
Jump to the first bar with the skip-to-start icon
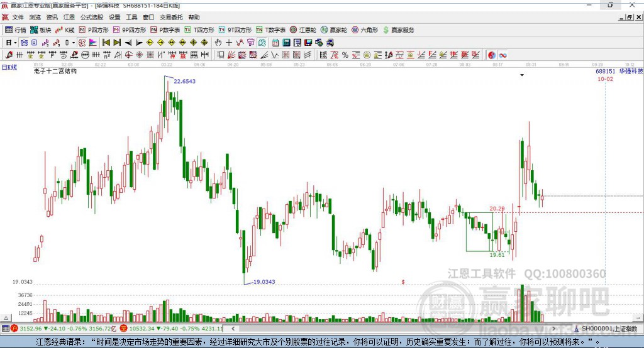pyautogui.click(x=106, y=43)
